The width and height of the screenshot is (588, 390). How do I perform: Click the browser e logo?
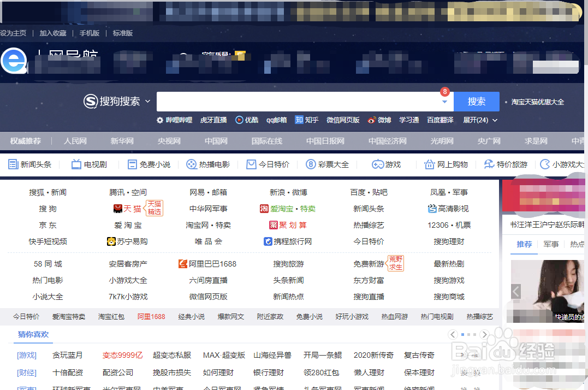[x=14, y=61]
